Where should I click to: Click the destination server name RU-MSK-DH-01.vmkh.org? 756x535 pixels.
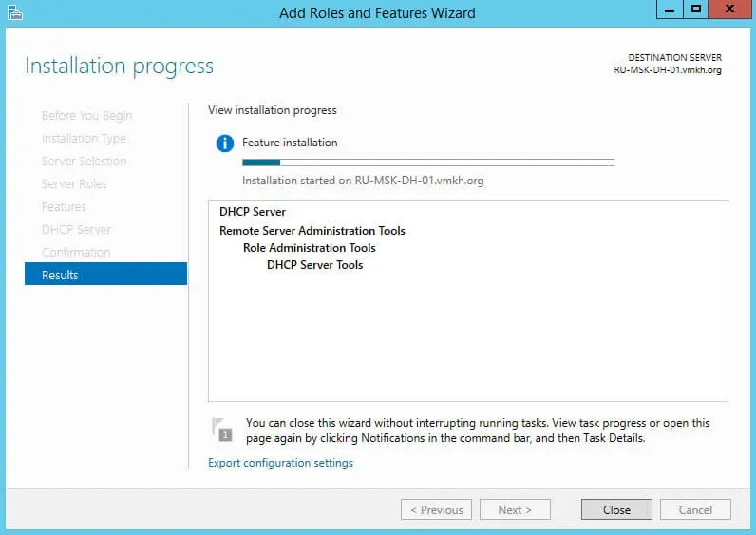click(668, 70)
